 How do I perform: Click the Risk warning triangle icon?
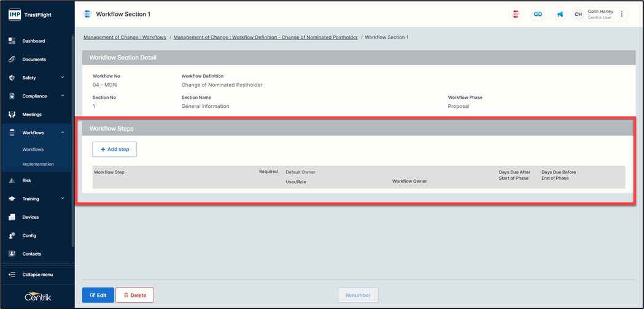(12, 181)
